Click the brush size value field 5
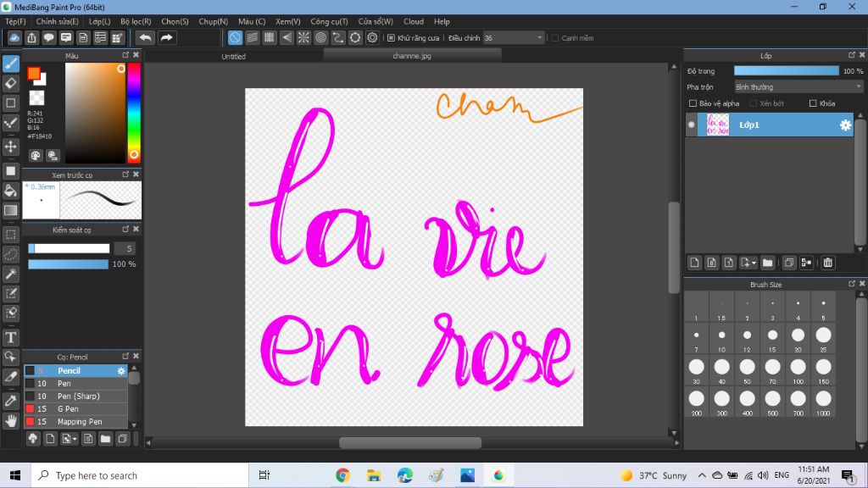Image resolution: width=868 pixels, height=488 pixels. tap(125, 248)
